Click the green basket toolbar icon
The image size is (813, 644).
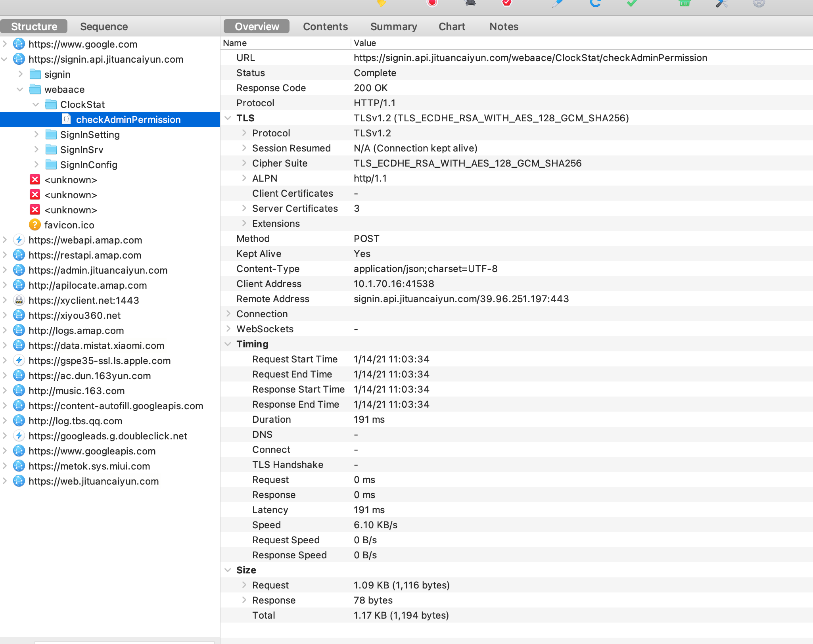pyautogui.click(x=685, y=3)
